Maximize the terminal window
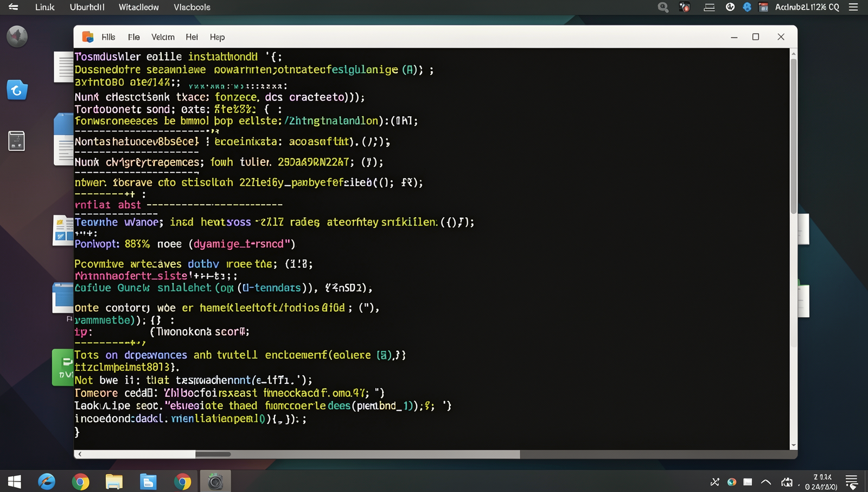 756,37
